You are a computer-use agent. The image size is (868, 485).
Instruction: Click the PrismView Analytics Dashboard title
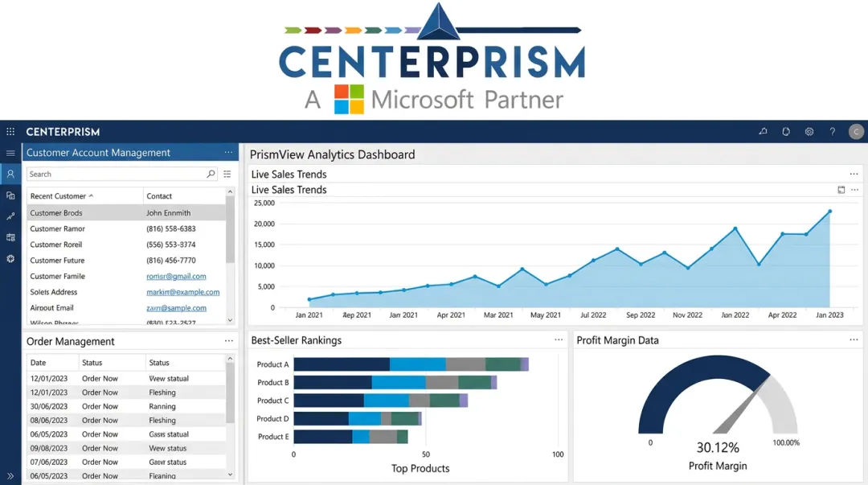(332, 154)
